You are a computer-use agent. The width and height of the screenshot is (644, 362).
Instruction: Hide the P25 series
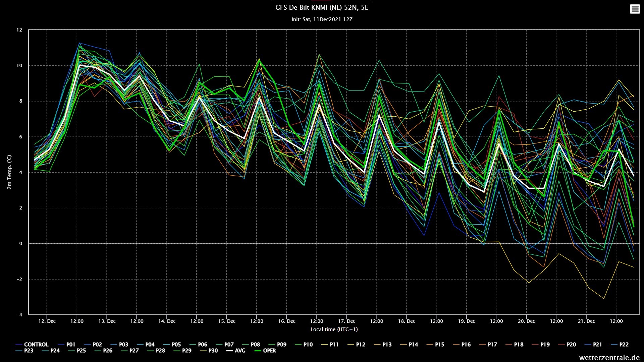coord(77,351)
